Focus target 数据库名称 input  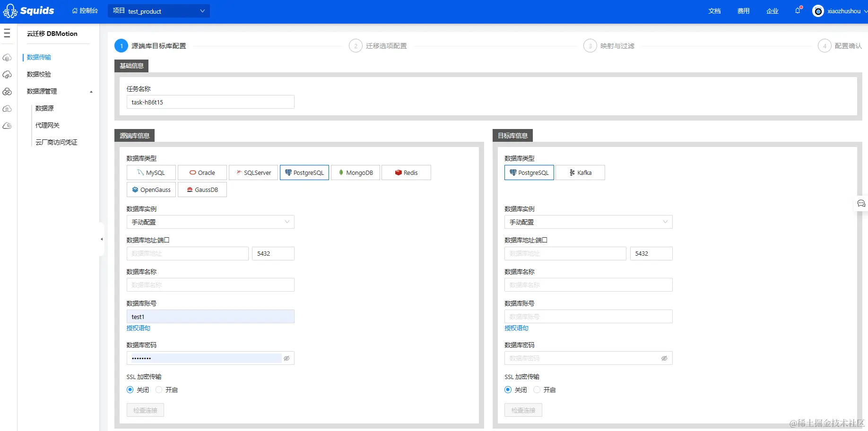tap(589, 285)
